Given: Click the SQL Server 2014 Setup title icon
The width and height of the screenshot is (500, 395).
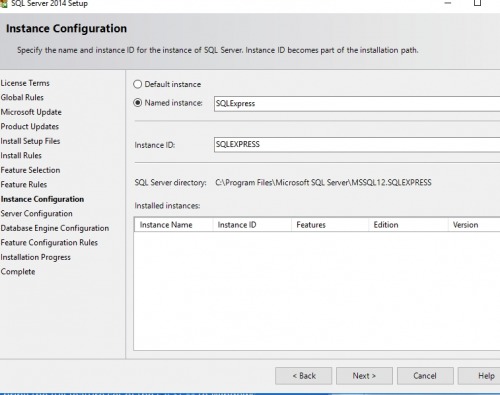Looking at the screenshot, I should point(3,4).
